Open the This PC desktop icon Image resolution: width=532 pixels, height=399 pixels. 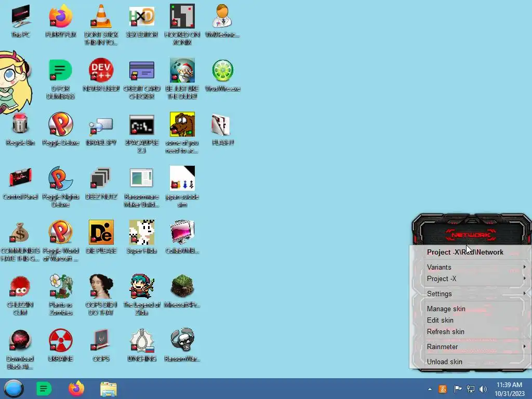(x=20, y=21)
